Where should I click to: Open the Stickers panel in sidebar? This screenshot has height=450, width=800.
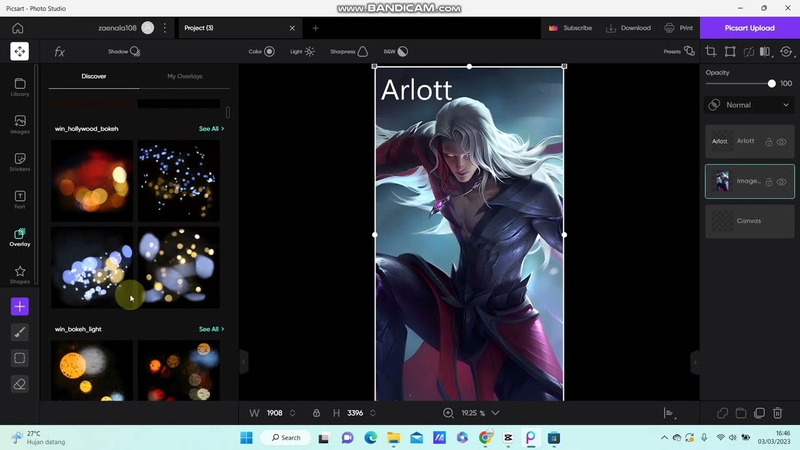click(x=20, y=160)
